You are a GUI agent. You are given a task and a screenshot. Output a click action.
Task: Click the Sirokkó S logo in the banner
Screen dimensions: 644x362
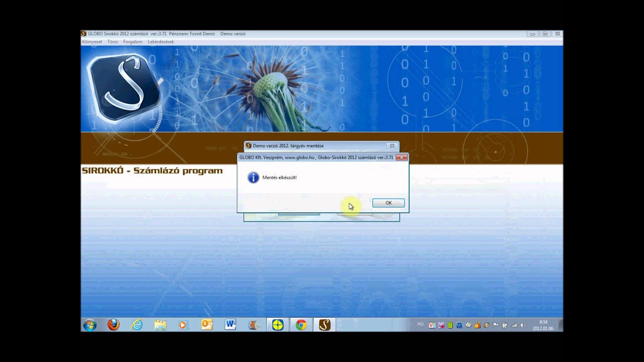point(124,87)
